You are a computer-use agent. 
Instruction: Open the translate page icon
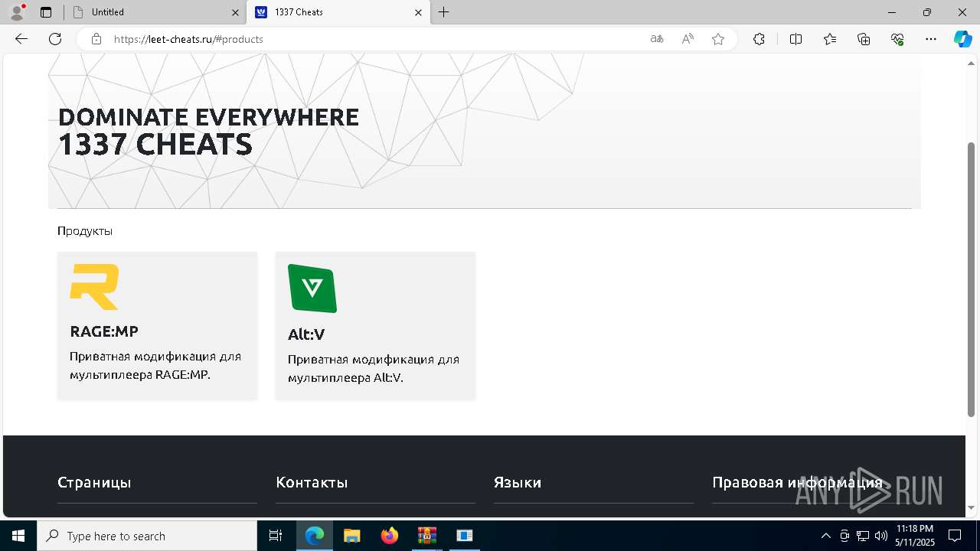[657, 39]
